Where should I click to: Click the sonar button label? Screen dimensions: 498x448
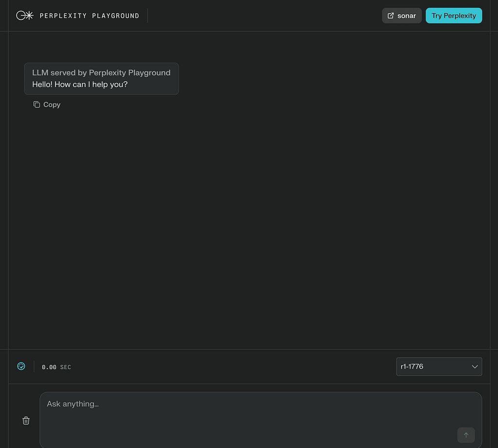407,16
